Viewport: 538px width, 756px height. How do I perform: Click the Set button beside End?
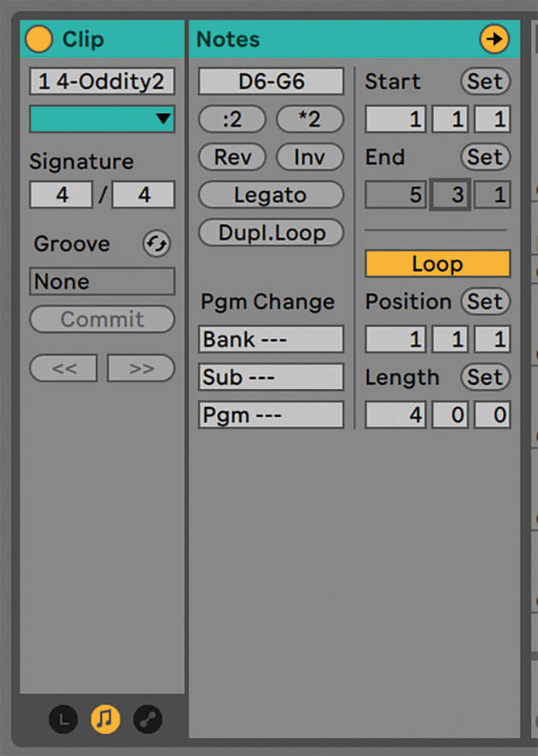[x=485, y=157]
